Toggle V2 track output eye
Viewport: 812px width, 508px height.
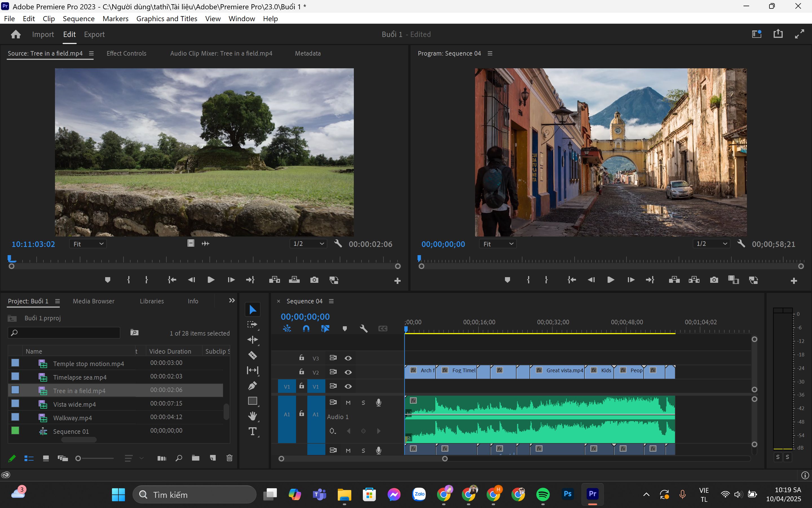pos(348,372)
